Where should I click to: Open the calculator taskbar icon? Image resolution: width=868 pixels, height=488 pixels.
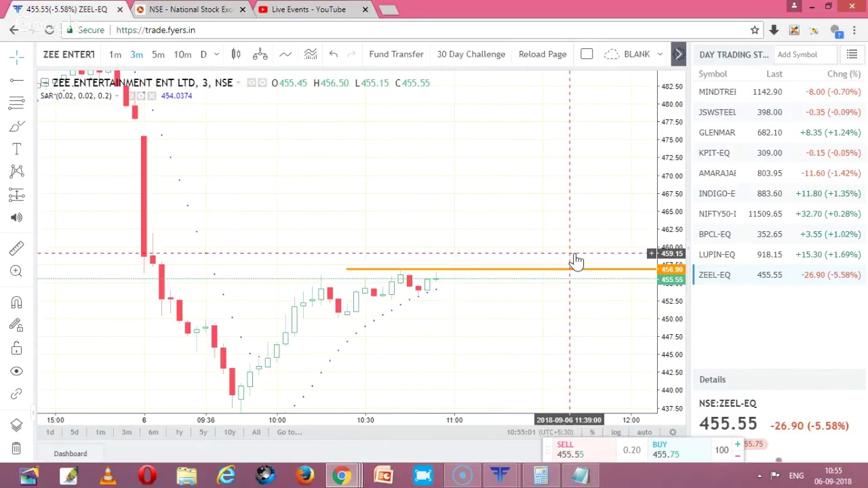coord(540,475)
